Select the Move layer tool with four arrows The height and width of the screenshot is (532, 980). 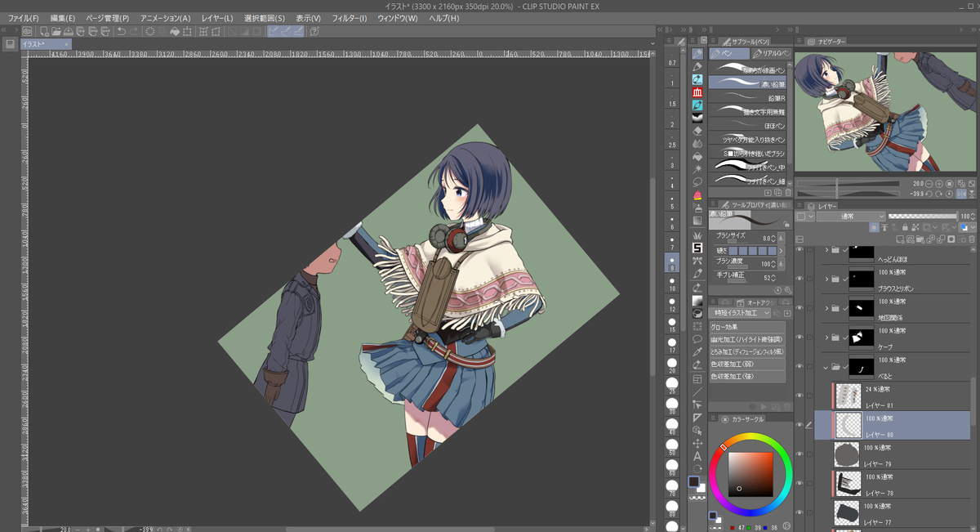click(697, 443)
